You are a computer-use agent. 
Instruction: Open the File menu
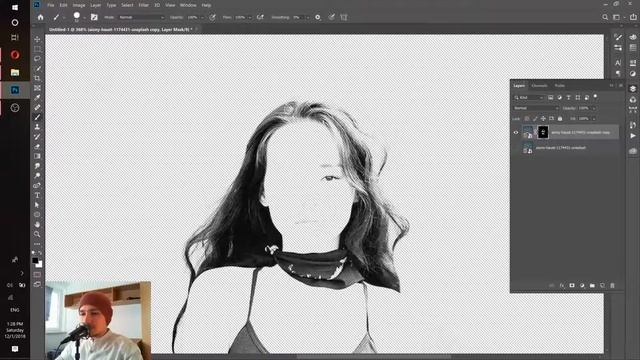(51, 5)
